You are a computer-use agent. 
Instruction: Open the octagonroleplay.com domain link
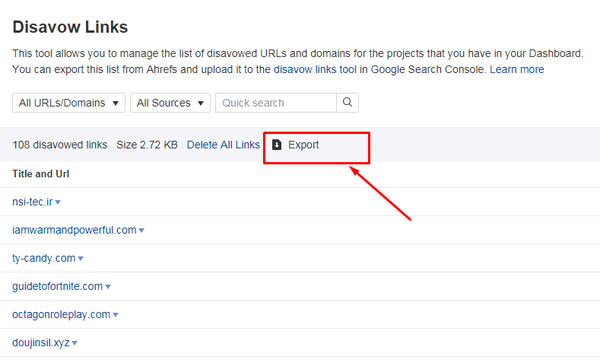[x=61, y=314]
